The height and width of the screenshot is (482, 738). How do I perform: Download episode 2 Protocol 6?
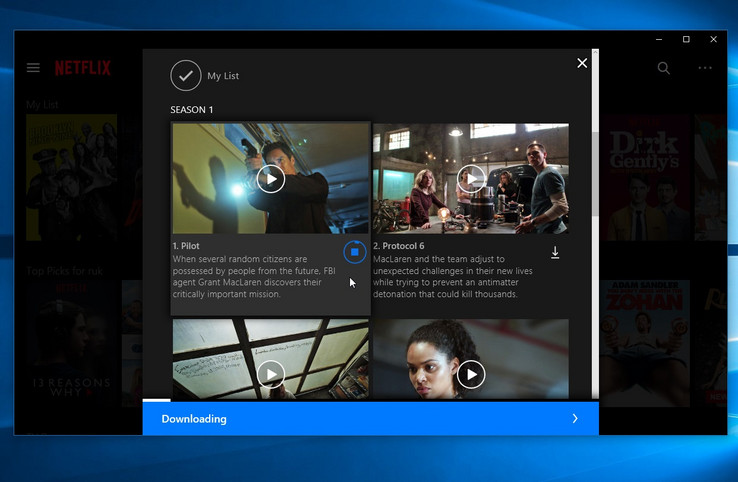(x=555, y=252)
